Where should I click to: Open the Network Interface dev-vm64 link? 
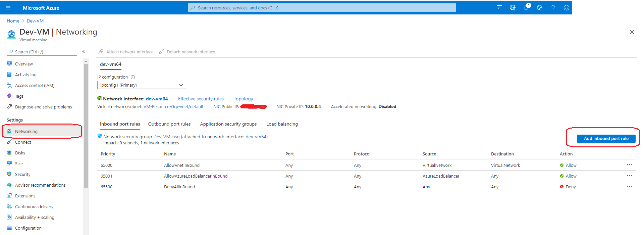coord(157,99)
